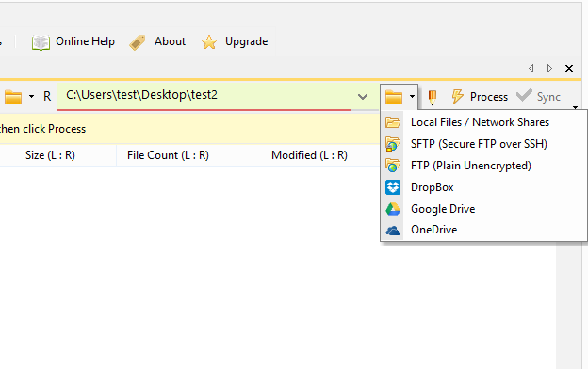The image size is (588, 369).
Task: Select DropBox from the menu
Action: point(483,187)
